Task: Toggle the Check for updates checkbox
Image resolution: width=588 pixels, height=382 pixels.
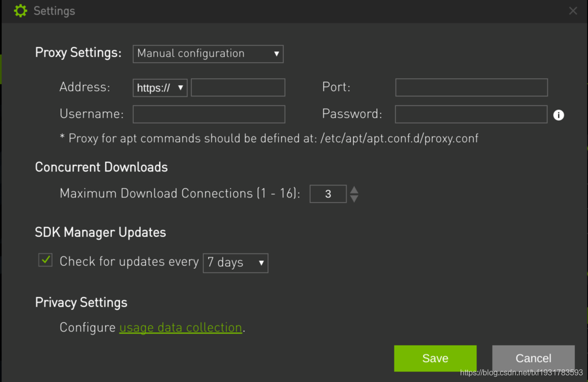Action: point(46,260)
